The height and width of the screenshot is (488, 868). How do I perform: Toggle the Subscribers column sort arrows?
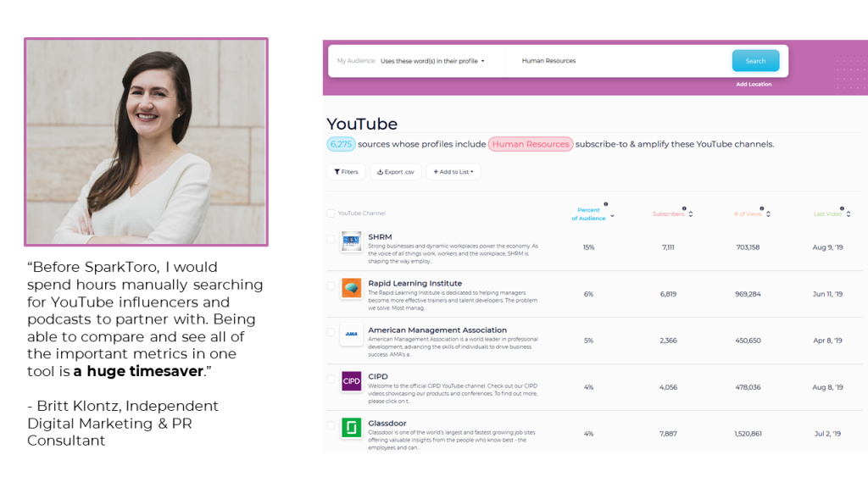pos(690,214)
